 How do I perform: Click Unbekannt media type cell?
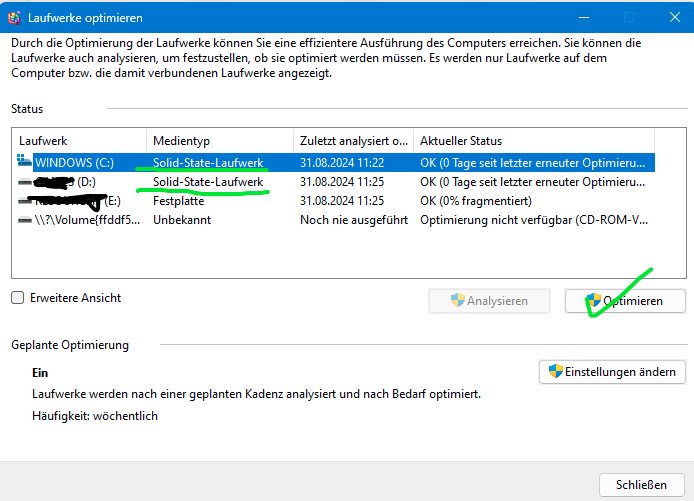[x=182, y=220]
